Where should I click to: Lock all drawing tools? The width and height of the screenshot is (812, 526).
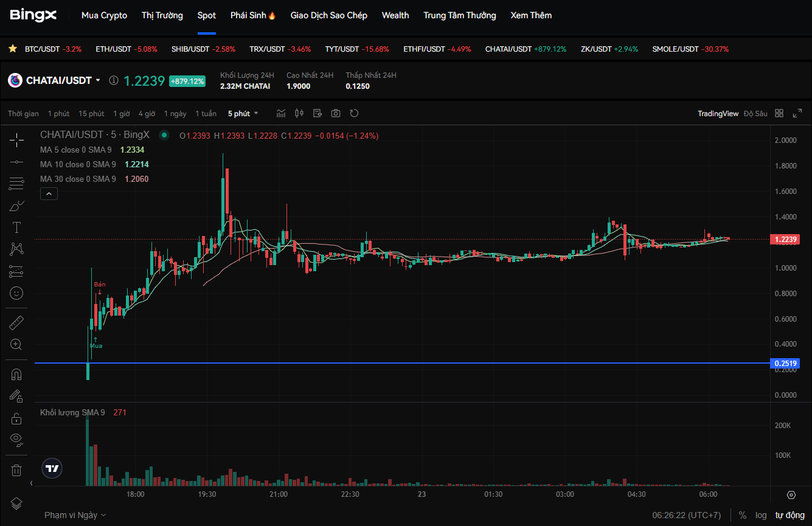(16, 418)
